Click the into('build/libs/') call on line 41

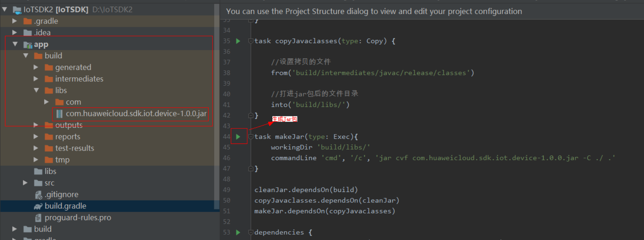310,105
